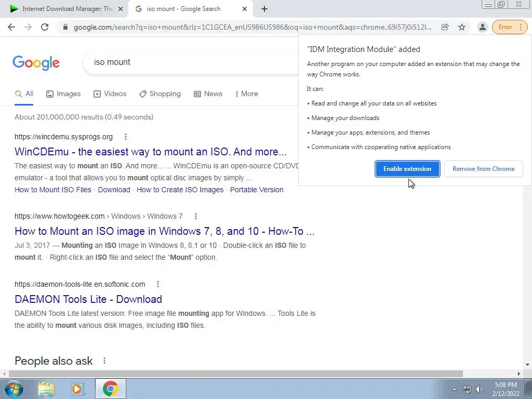
Task: Show hidden system tray icons
Action: click(454, 389)
